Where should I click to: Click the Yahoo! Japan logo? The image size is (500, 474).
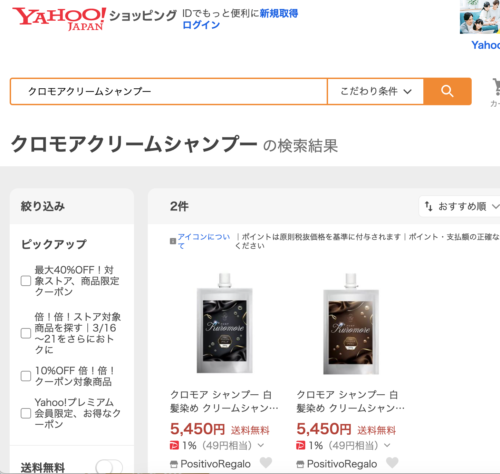click(59, 19)
